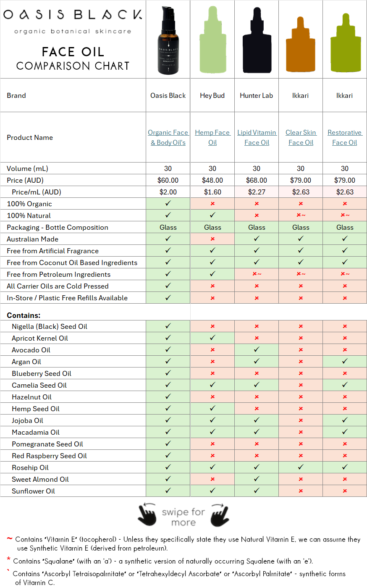Open the Lipid Vitamin Face Oil link
This screenshot has height=588, width=367.
click(257, 137)
